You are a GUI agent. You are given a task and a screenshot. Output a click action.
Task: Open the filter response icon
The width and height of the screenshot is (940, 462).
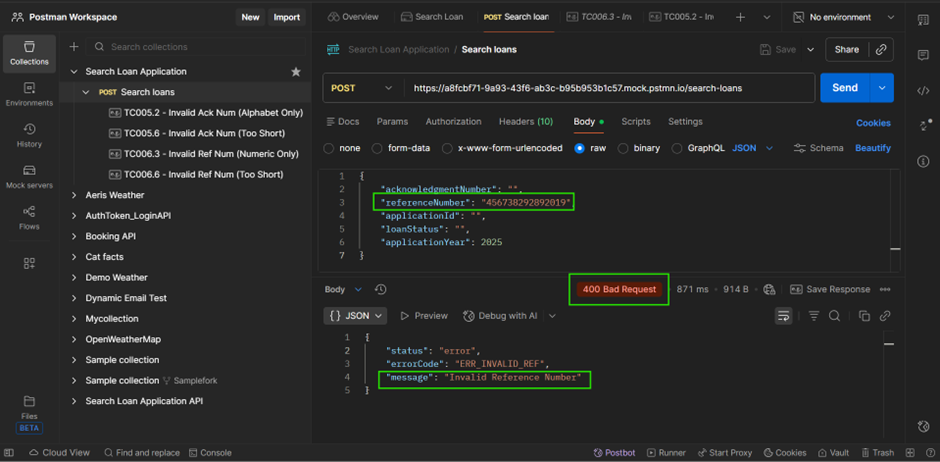(814, 316)
